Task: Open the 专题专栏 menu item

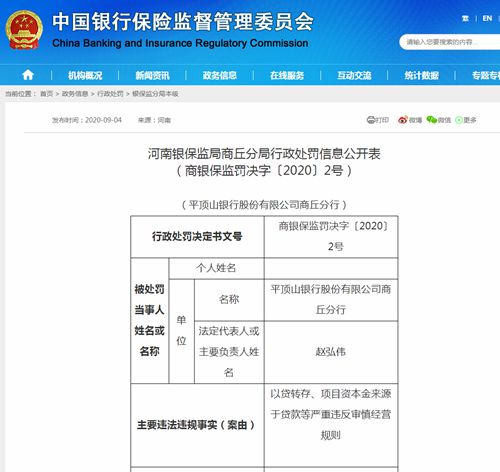Action: click(x=486, y=75)
